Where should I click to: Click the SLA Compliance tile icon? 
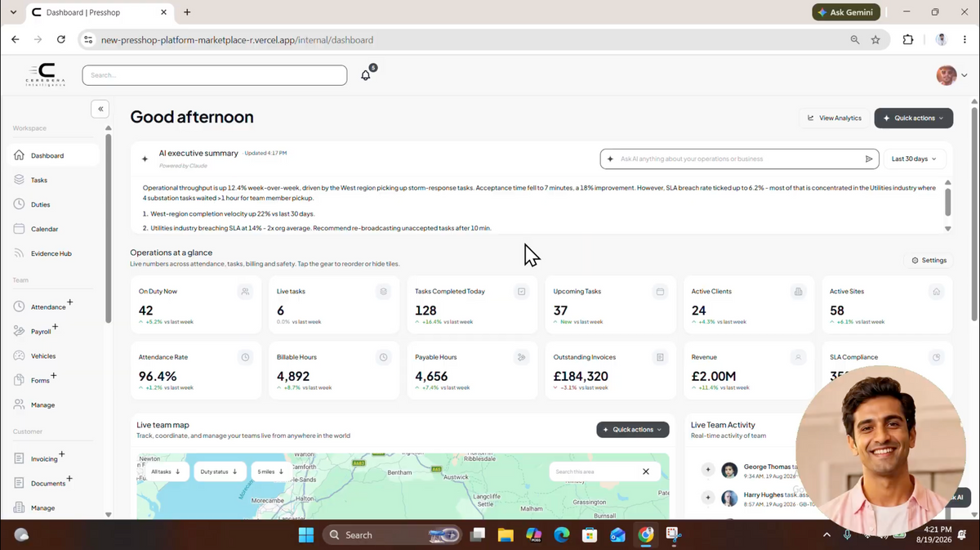[x=936, y=357]
